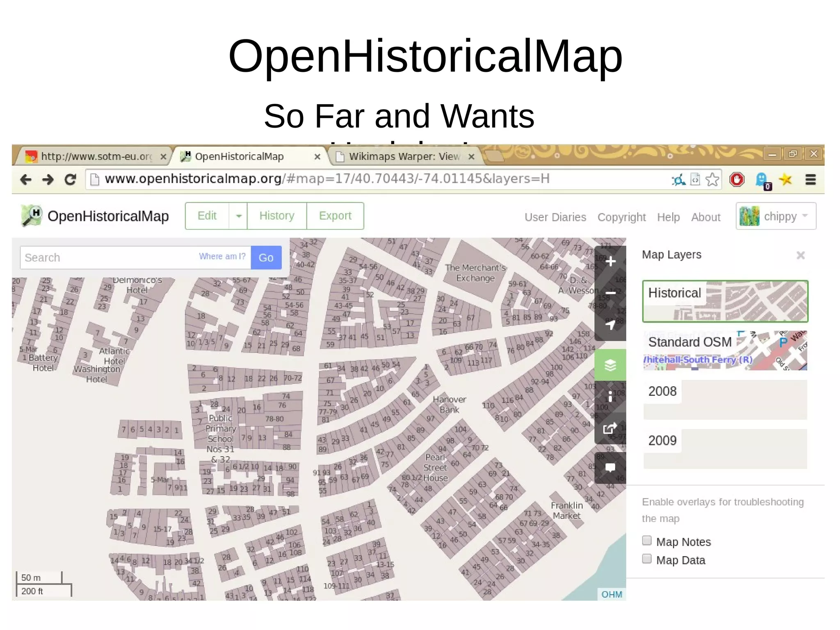Open the User Diaries link
840x630 pixels.
555,217
